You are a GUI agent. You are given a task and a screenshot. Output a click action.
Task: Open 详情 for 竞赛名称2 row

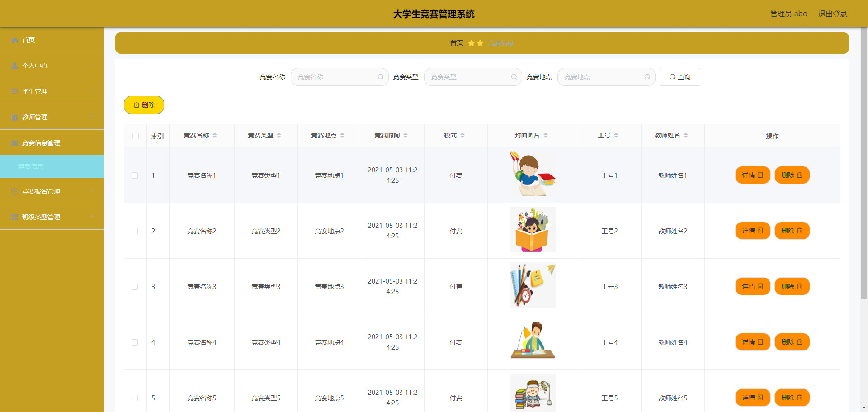(753, 231)
